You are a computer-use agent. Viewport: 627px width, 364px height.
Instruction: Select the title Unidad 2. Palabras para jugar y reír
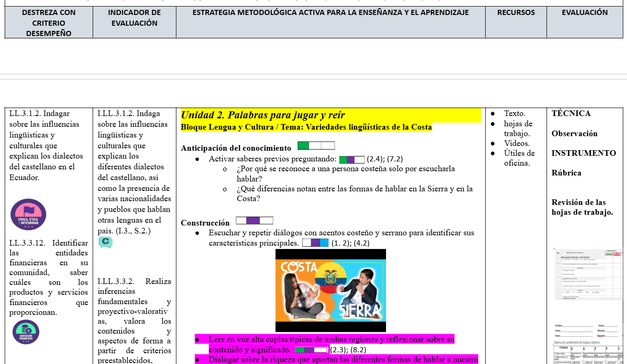[263, 115]
